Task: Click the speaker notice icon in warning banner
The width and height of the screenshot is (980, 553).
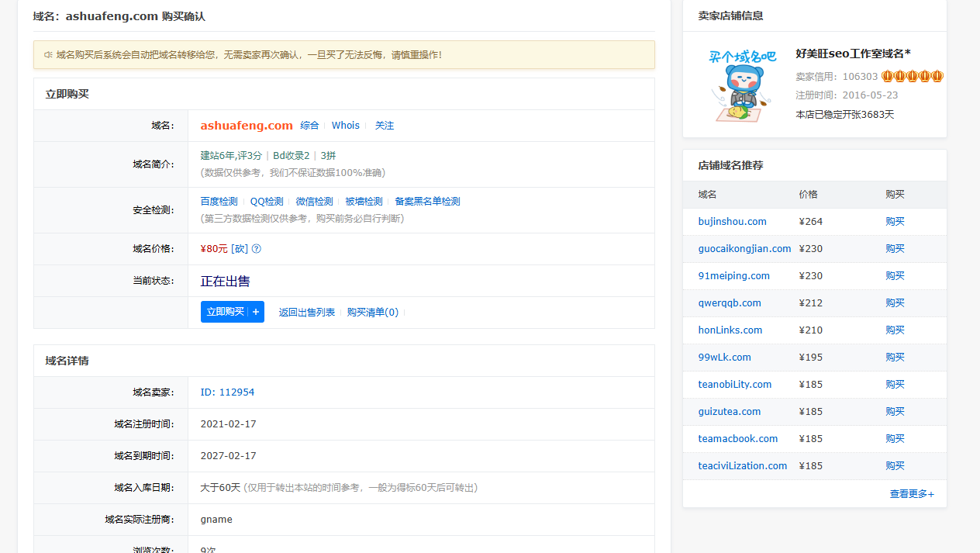Action: [x=48, y=55]
